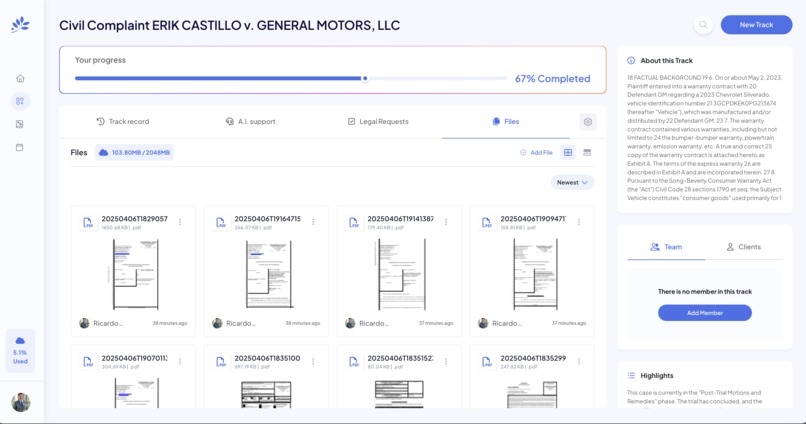Open preview thumbnail of file 20250406T1909471
The height and width of the screenshot is (424, 806).
pos(535,274)
